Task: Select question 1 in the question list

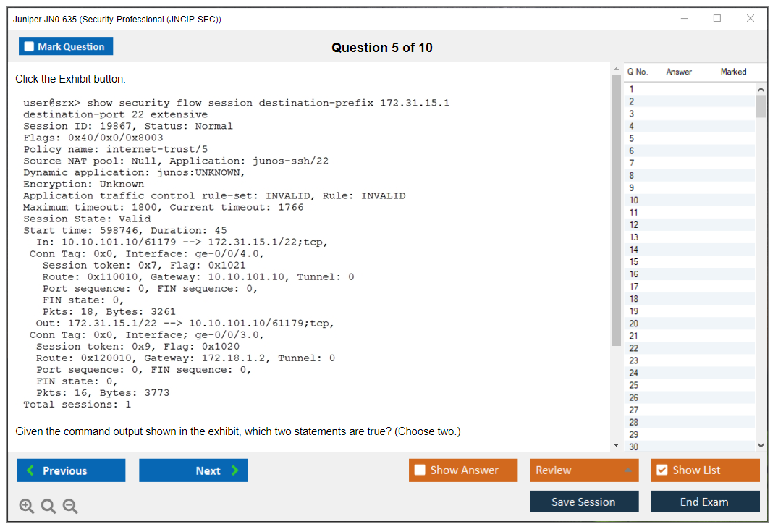Action: pos(631,89)
